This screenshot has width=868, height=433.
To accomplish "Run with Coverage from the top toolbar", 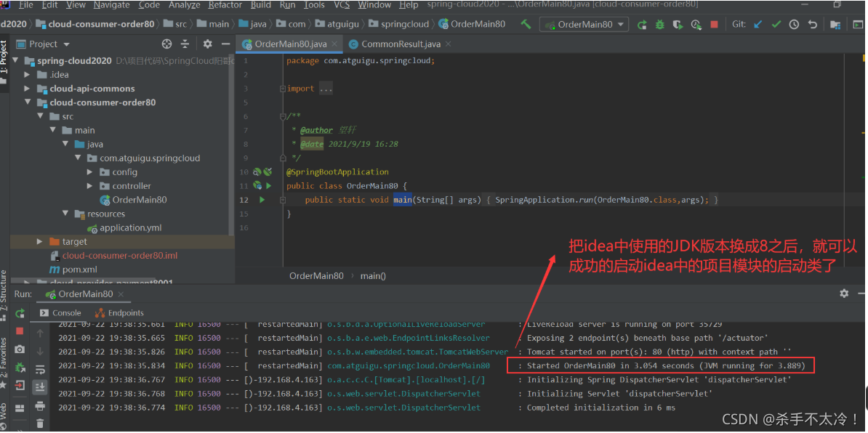I will point(678,24).
